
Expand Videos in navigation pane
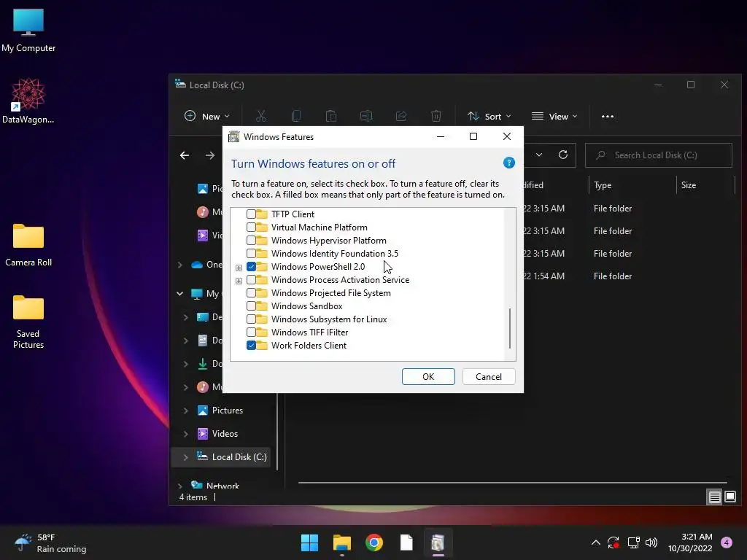[186, 434]
